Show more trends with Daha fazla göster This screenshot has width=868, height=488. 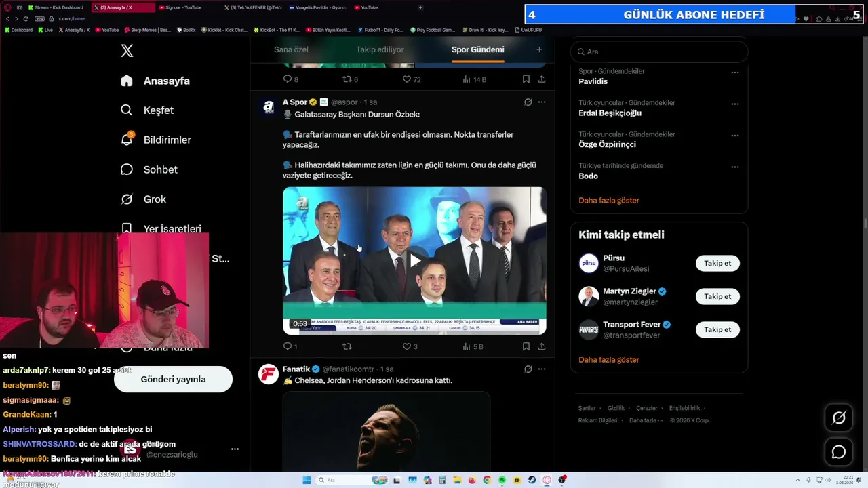[609, 201]
